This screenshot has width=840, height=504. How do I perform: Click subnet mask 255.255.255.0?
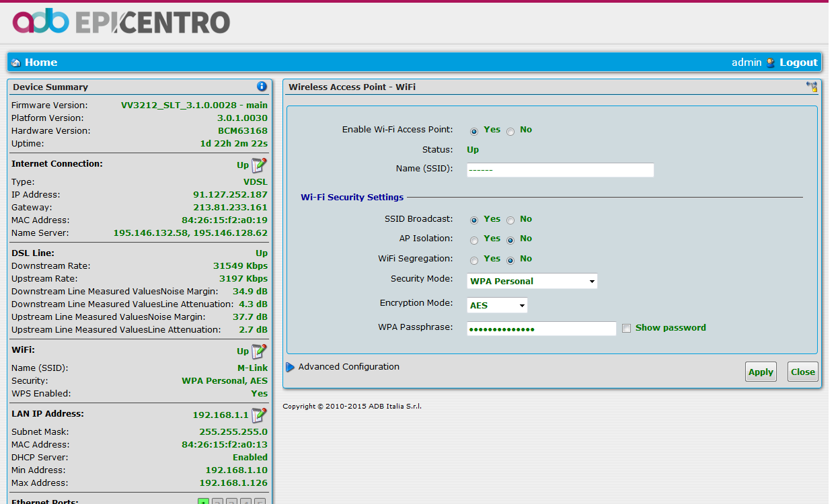point(233,431)
